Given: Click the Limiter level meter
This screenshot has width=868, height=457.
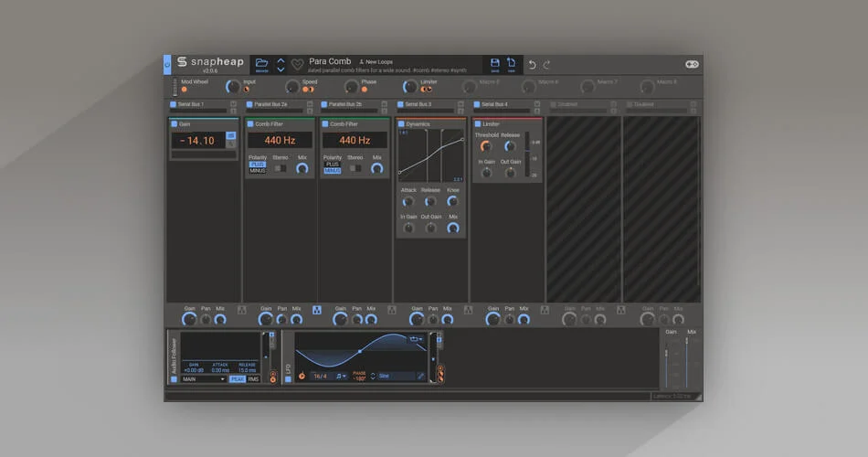Looking at the screenshot, I should click(527, 155).
